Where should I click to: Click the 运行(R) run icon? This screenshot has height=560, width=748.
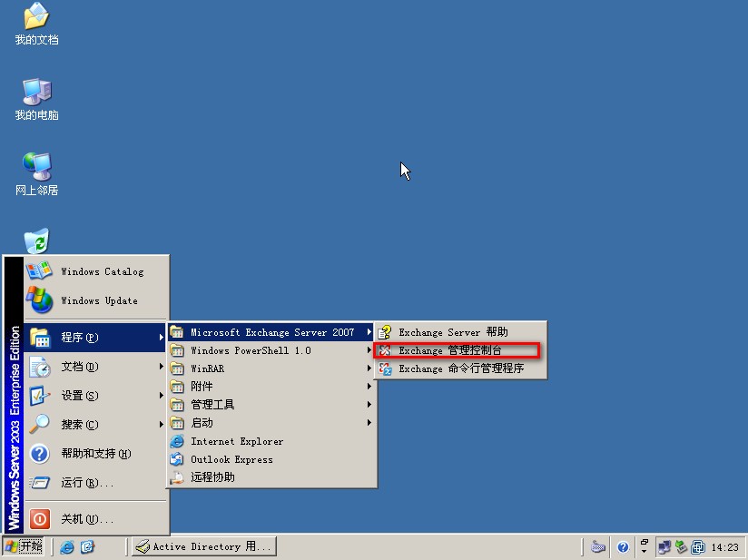click(40, 483)
